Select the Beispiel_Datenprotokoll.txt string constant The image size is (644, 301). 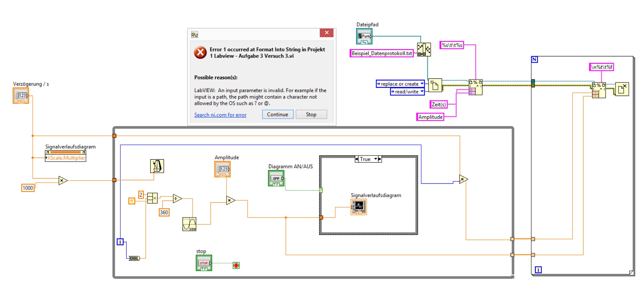(x=382, y=53)
